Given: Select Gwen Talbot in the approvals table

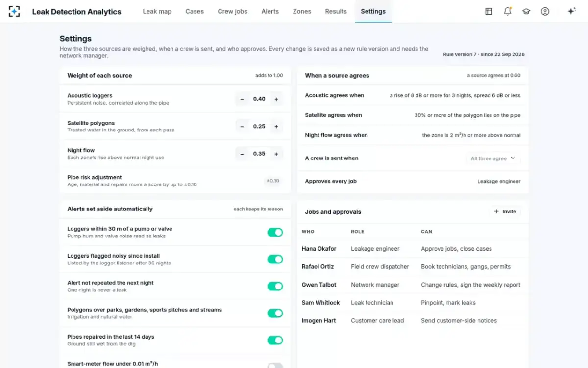Looking at the screenshot, I should [x=319, y=285].
